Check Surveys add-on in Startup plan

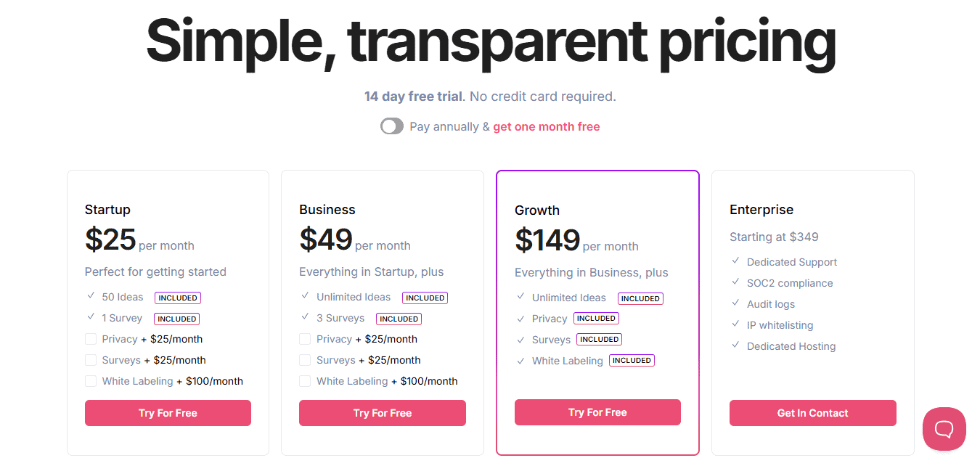coord(91,360)
